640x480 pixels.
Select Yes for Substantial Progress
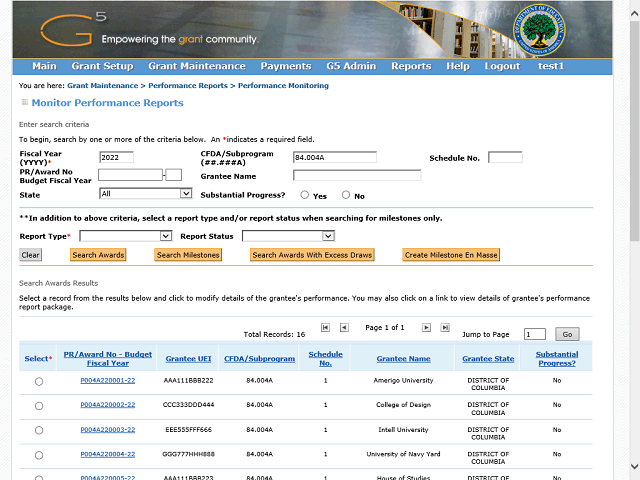point(305,196)
